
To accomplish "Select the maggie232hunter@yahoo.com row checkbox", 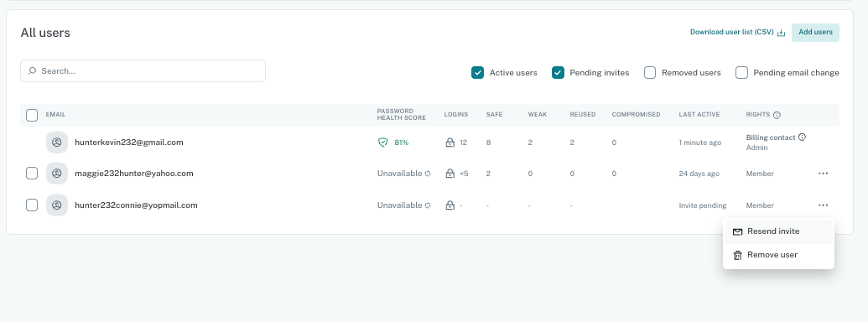I will point(32,174).
